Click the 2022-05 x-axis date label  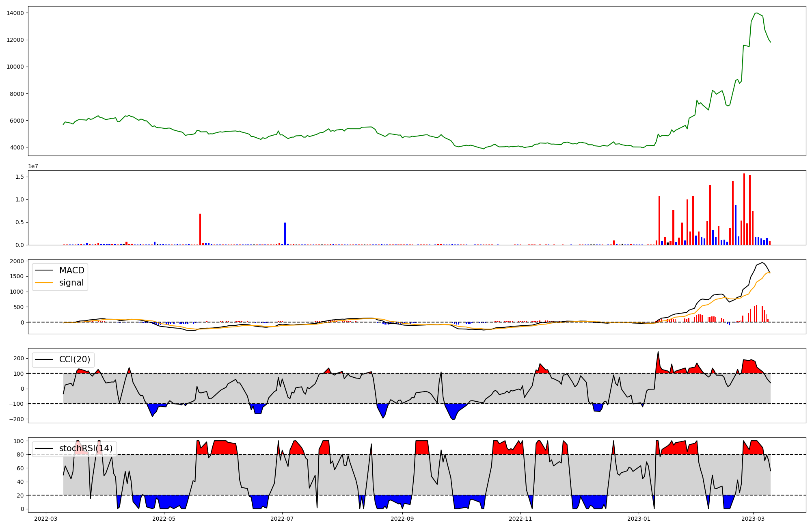click(164, 518)
